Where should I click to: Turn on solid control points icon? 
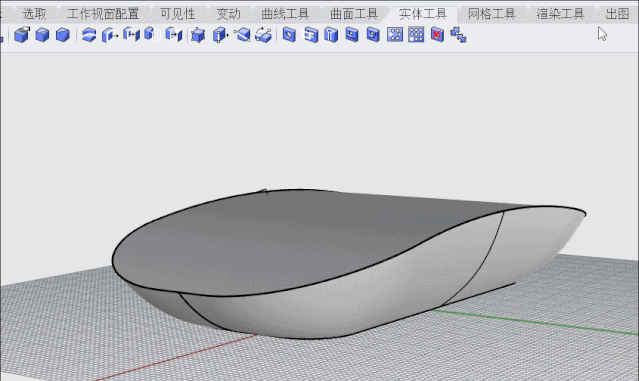[x=198, y=35]
